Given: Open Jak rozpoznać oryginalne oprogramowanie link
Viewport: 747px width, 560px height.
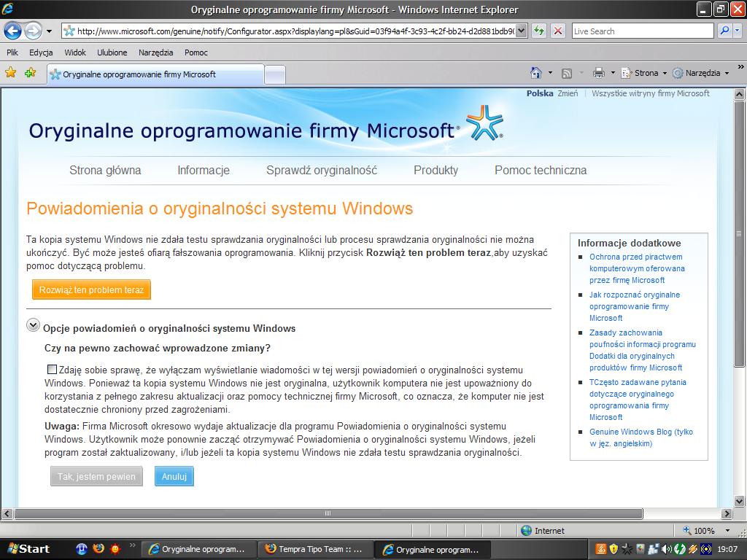Looking at the screenshot, I should click(x=635, y=306).
